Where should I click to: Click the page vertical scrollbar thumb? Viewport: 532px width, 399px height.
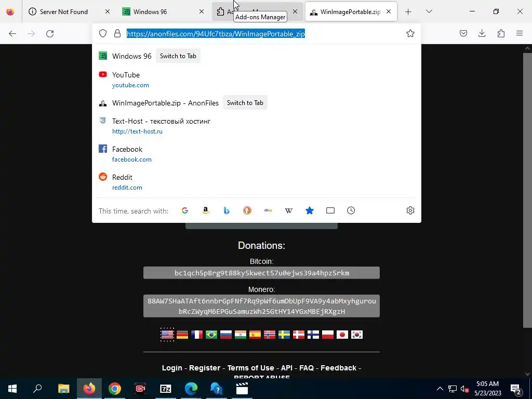527,190
